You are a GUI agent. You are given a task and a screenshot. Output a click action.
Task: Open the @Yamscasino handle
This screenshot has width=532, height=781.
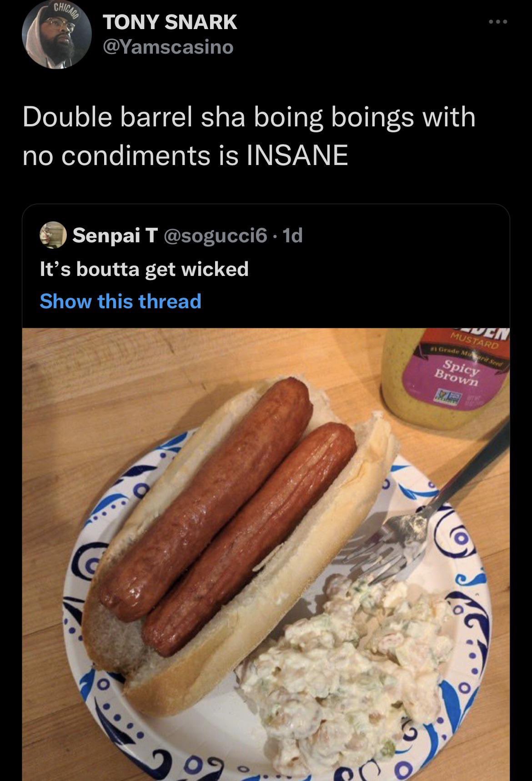[x=168, y=47]
